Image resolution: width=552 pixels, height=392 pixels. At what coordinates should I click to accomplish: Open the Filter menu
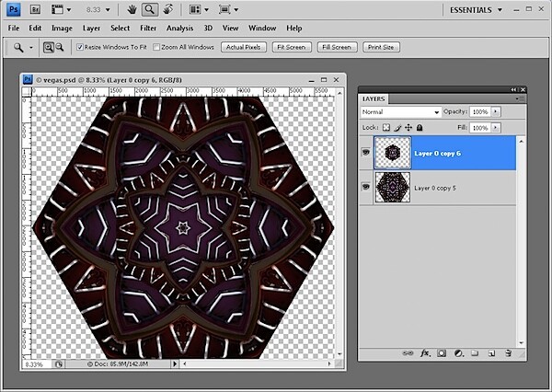point(148,28)
